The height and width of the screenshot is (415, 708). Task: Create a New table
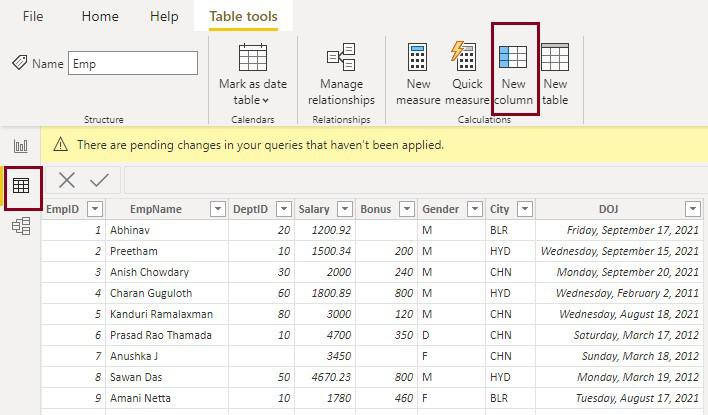pos(555,75)
